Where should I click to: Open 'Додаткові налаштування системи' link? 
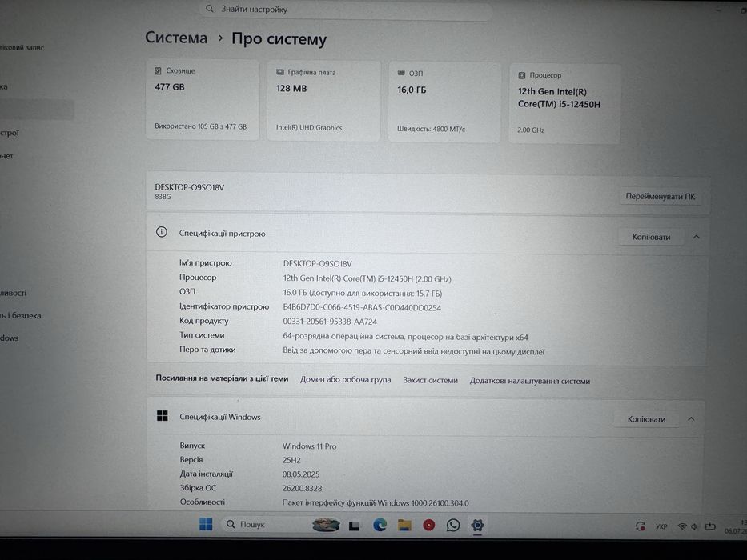tap(530, 381)
